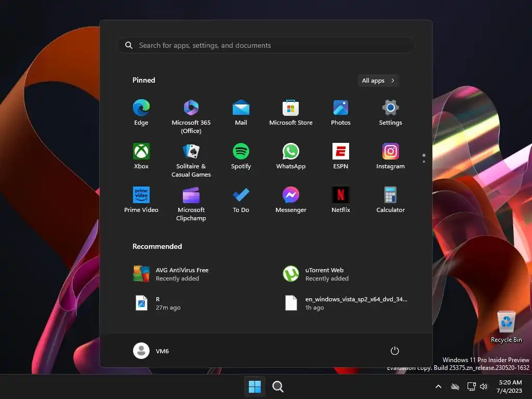This screenshot has height=399, width=532.
Task: Click the cloud sync tray icon
Action: [455, 387]
